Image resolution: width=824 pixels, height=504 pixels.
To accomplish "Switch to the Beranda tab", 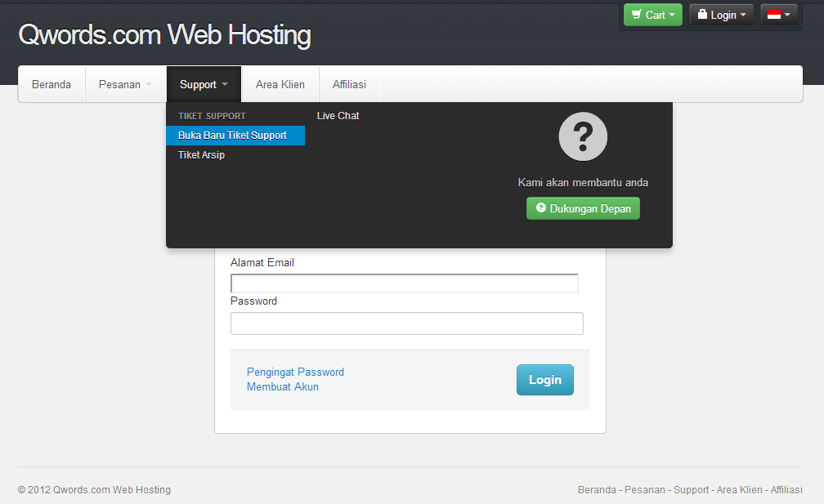I will click(51, 83).
